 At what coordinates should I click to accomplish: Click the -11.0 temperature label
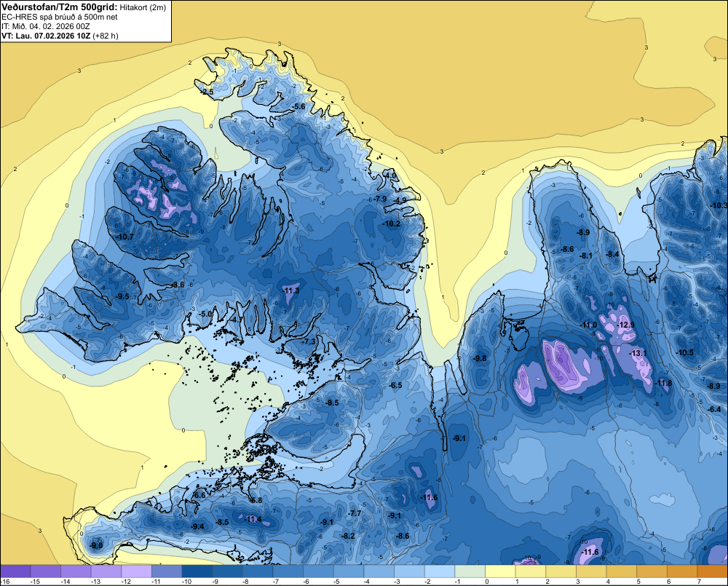point(589,325)
